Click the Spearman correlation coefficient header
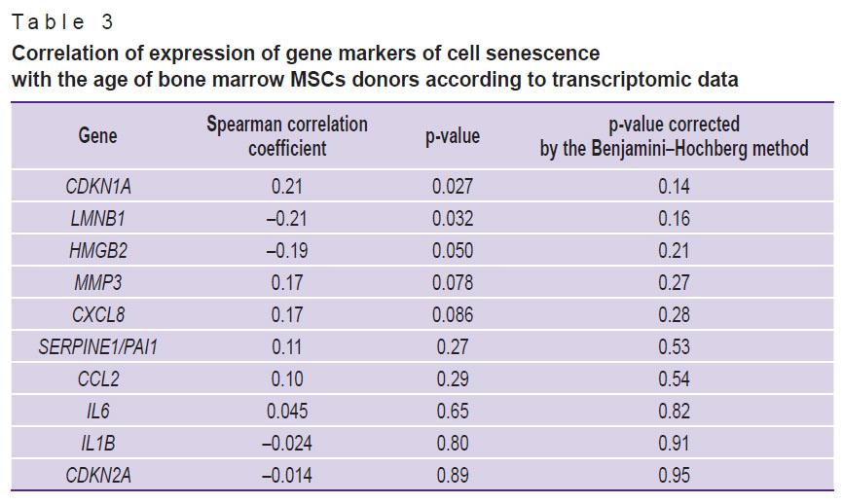 286,136
